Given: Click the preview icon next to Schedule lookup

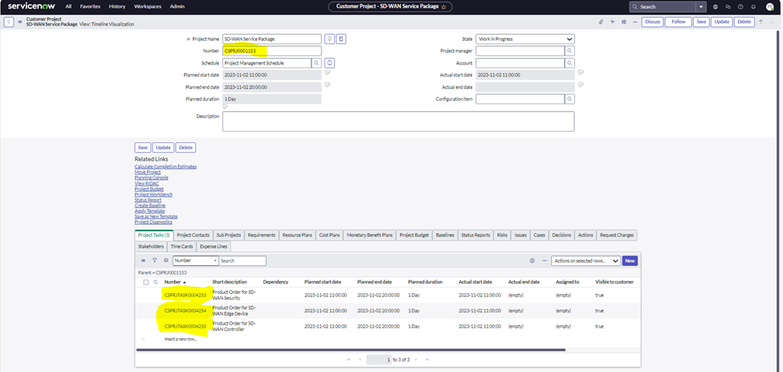Looking at the screenshot, I should pyautogui.click(x=330, y=63).
